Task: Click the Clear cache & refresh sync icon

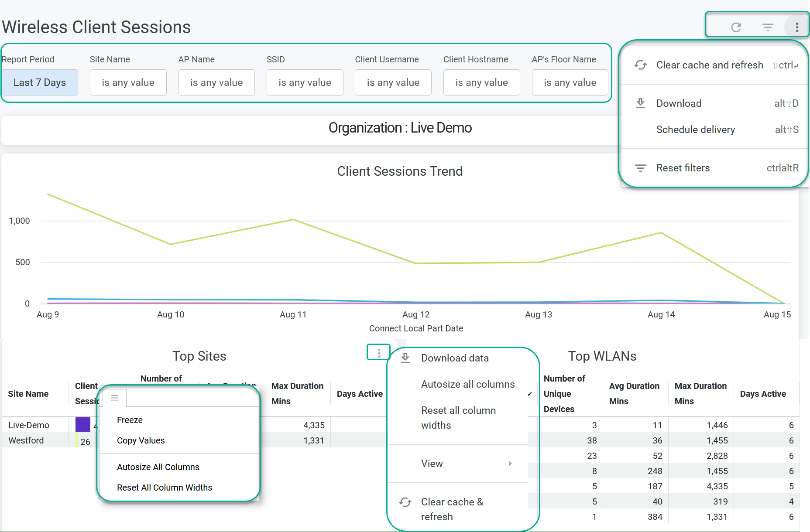Action: coord(405,502)
